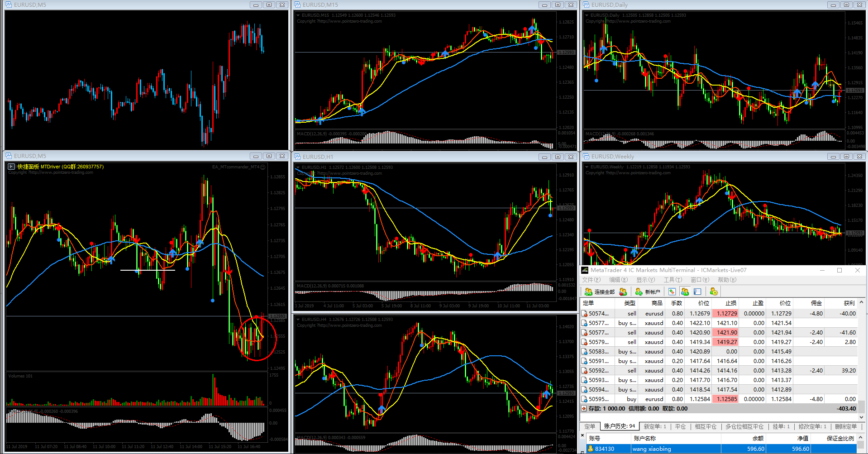
Task: Click the Connect All (连接全部) toolbar button
Action: pyautogui.click(x=600, y=292)
